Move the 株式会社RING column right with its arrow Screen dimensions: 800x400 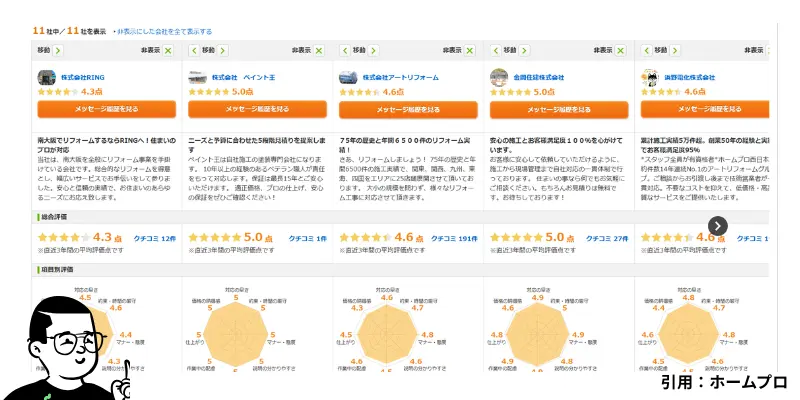coord(58,51)
